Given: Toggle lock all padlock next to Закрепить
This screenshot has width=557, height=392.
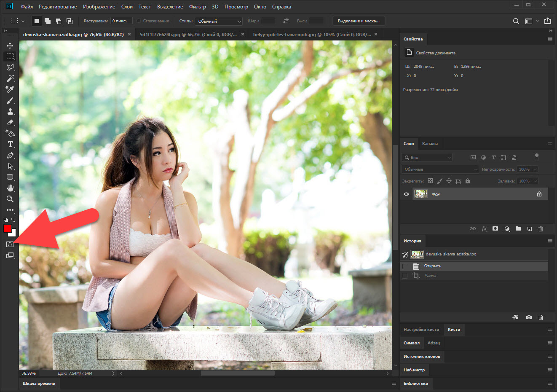Looking at the screenshot, I should (467, 181).
